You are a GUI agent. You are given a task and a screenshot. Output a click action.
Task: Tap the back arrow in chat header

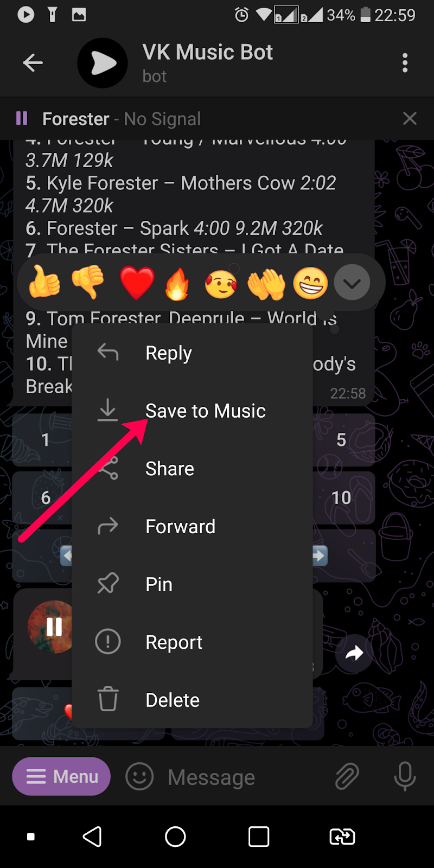pos(33,63)
